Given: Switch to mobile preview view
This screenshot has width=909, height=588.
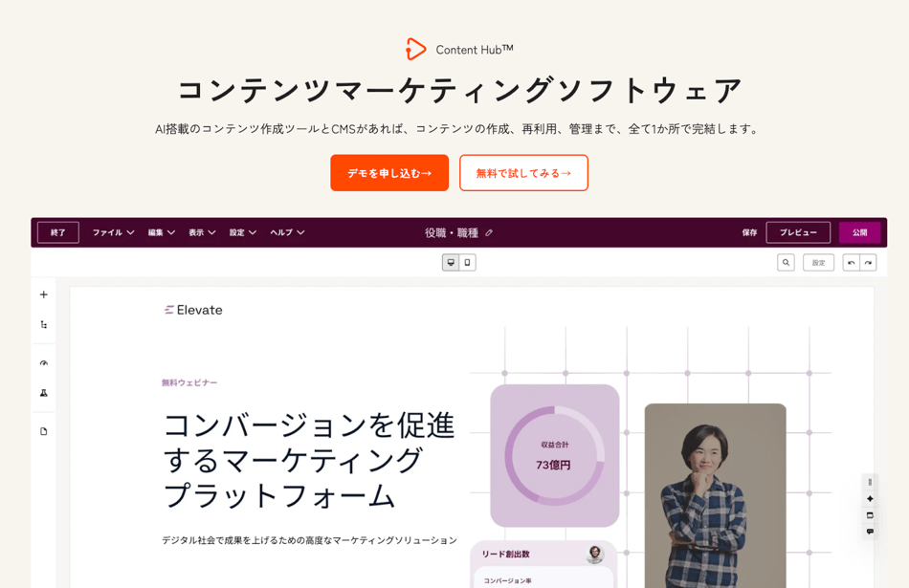Looking at the screenshot, I should [467, 262].
